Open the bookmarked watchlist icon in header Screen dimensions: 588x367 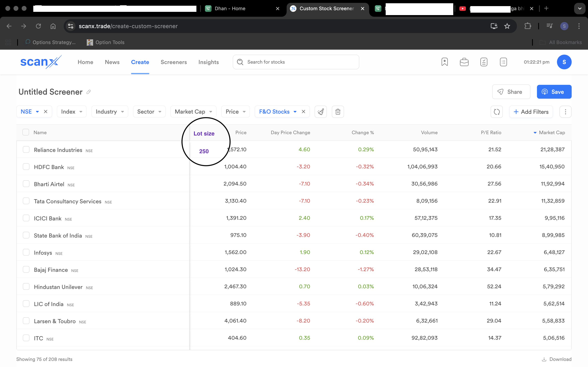tap(444, 62)
